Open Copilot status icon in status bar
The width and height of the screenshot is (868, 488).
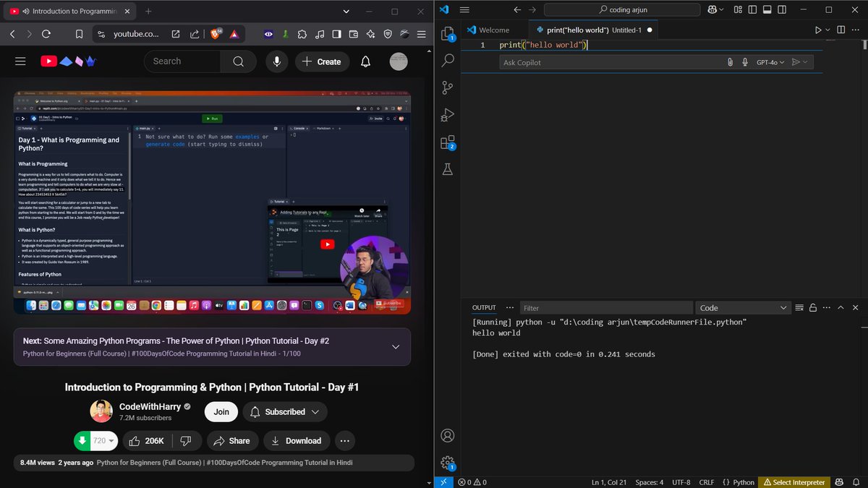[x=838, y=482]
